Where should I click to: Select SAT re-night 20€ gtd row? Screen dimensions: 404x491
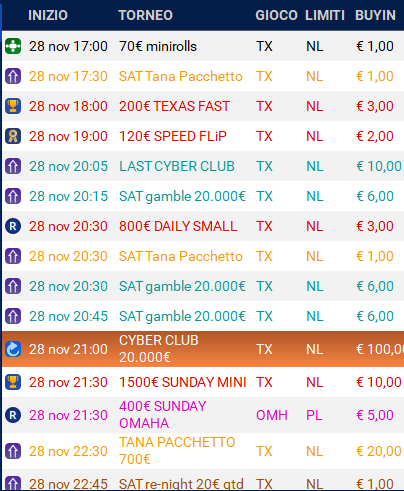(203, 480)
